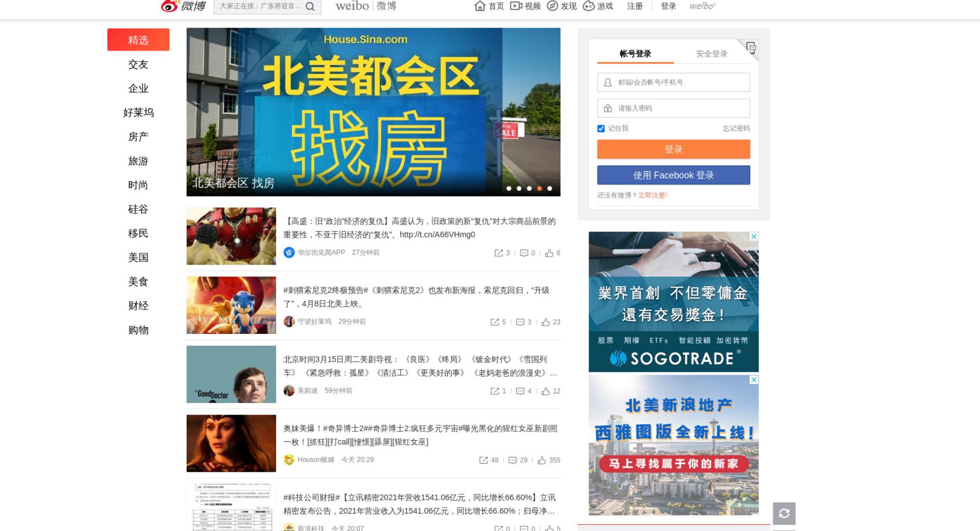
Task: Go to third carousel slide dot
Action: [529, 188]
